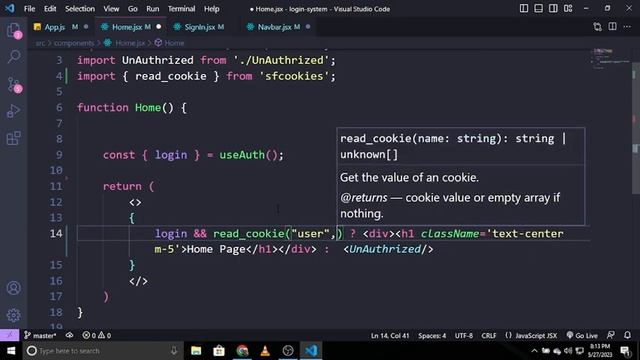The height and width of the screenshot is (360, 640).
Task: Click the components breadcrumb
Action: [x=74, y=43]
